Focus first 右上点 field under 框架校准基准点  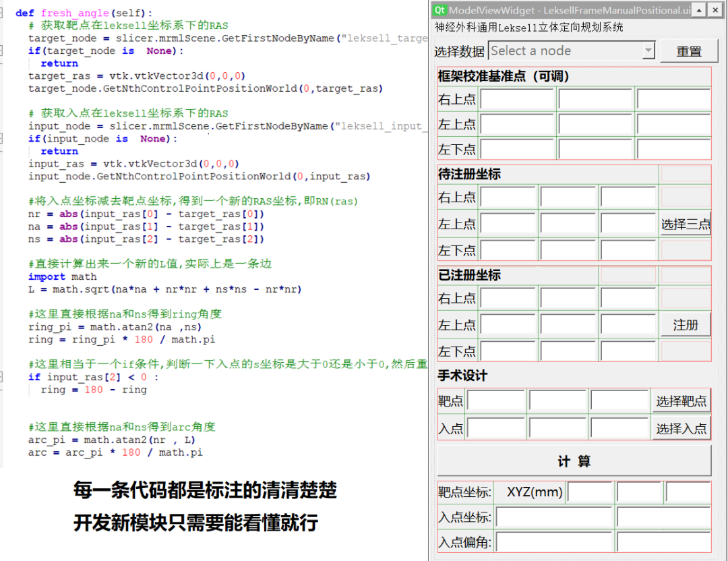tap(517, 100)
